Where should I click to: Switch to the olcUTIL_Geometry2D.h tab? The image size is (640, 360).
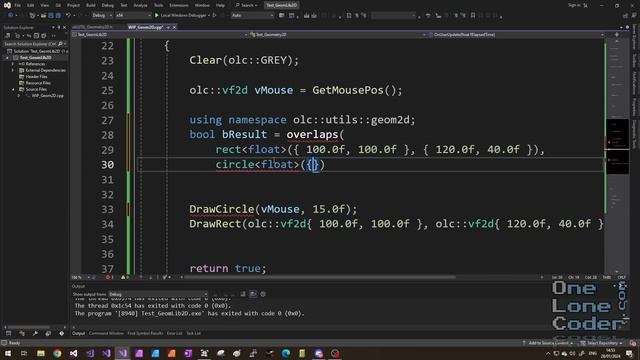coord(92,27)
